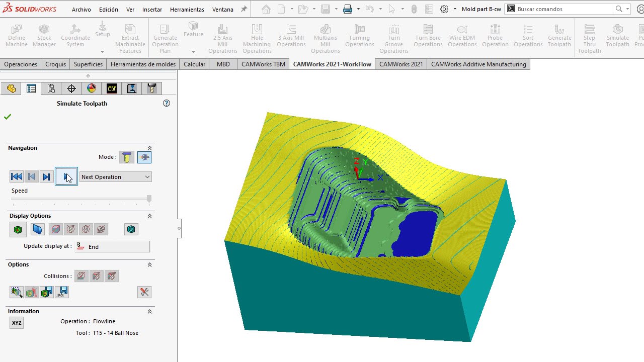
Task: Save the simulated WIP model as STL
Action: click(47, 292)
